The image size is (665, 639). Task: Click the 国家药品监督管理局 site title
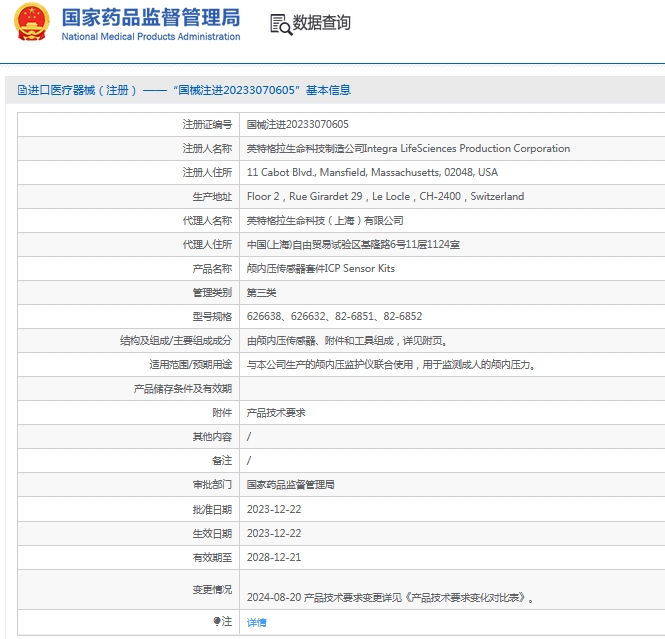pyautogui.click(x=151, y=18)
